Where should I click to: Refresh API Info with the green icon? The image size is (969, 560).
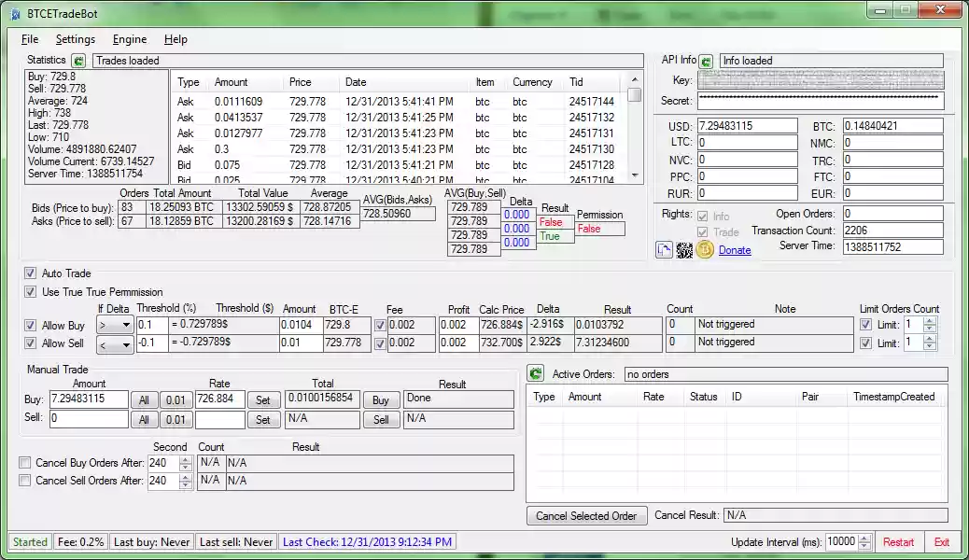[x=707, y=62]
